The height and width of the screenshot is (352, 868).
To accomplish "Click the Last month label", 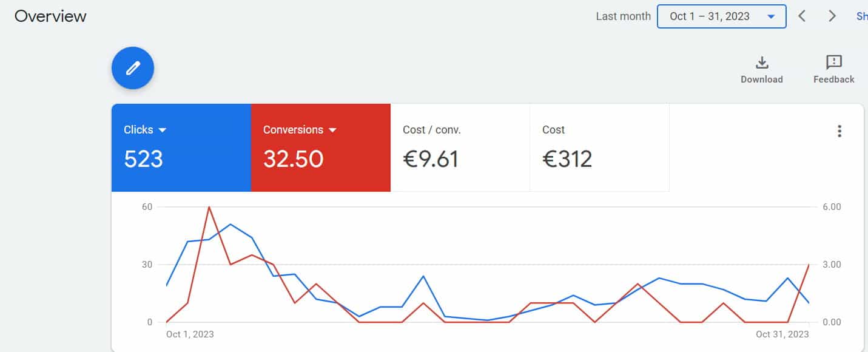I will coord(623,16).
